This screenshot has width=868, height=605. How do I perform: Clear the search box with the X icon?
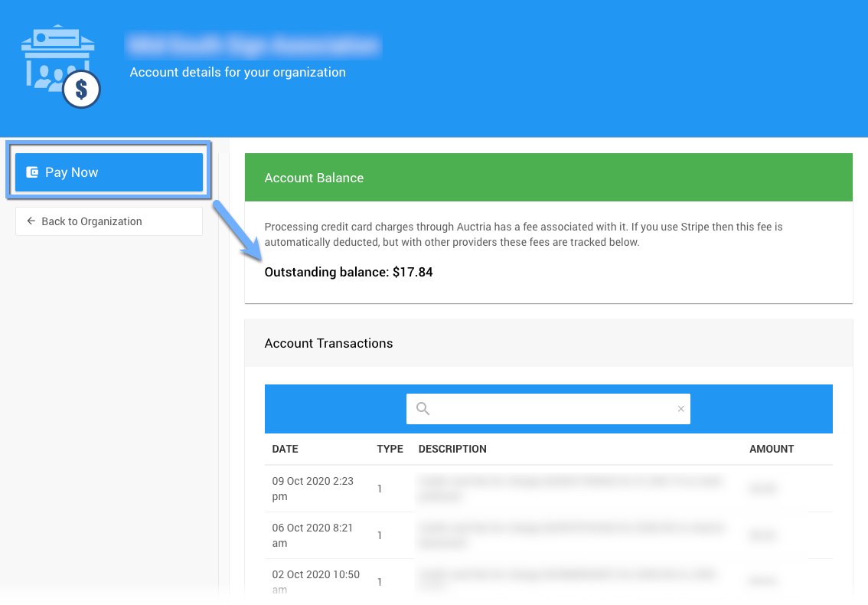[x=680, y=409]
